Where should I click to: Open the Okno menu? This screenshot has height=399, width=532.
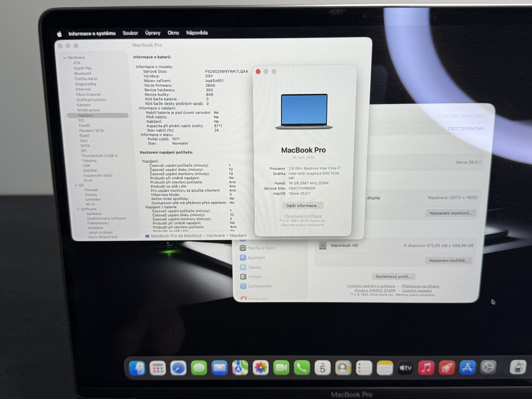(x=173, y=33)
